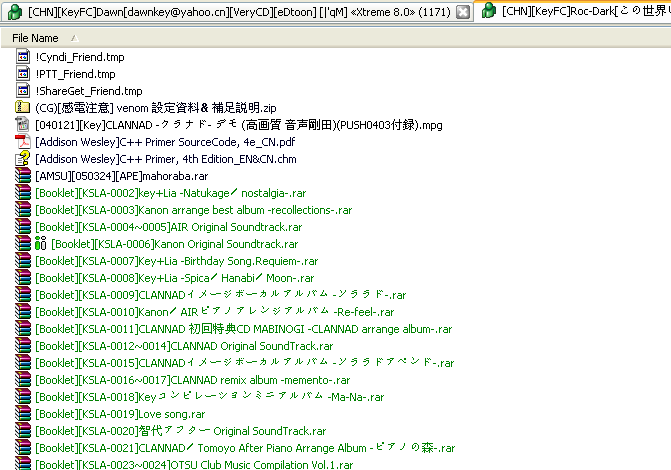Click the rar icon of KSLA-0020 Original SoundTrack
This screenshot has width=671, height=470.
(x=23, y=430)
